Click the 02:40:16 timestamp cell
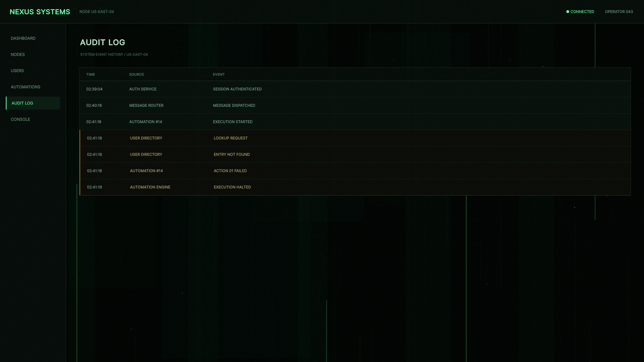The image size is (644, 362). click(94, 105)
